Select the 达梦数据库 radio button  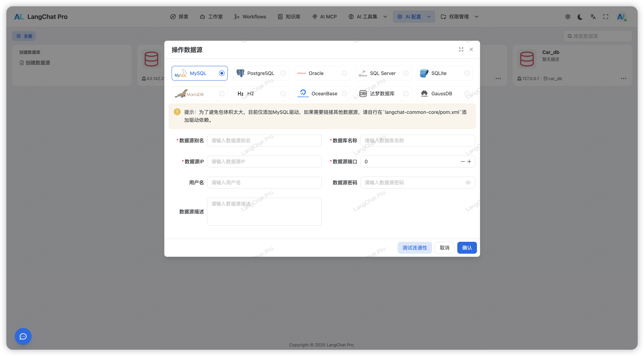[406, 93]
